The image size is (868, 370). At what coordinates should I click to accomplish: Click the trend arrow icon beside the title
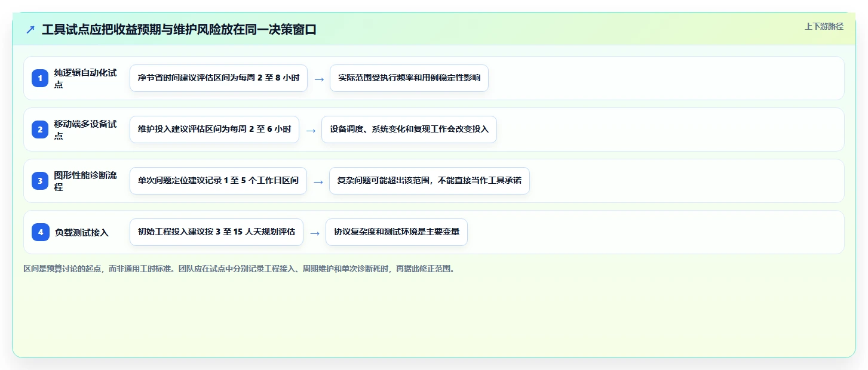(x=30, y=30)
